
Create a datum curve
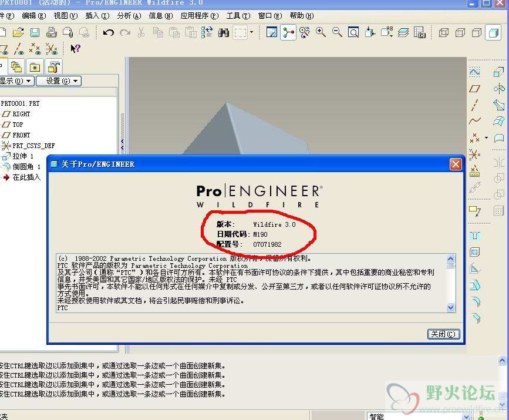tap(474, 121)
